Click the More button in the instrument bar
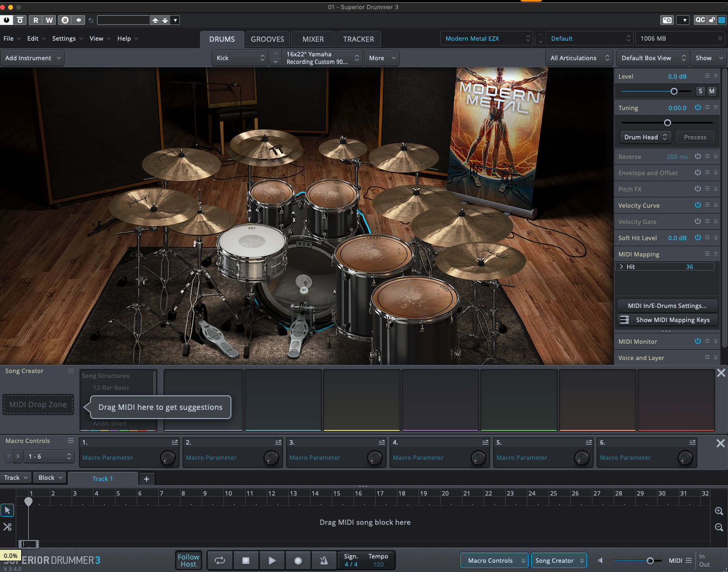Image resolution: width=728 pixels, height=572 pixels. pyautogui.click(x=381, y=58)
